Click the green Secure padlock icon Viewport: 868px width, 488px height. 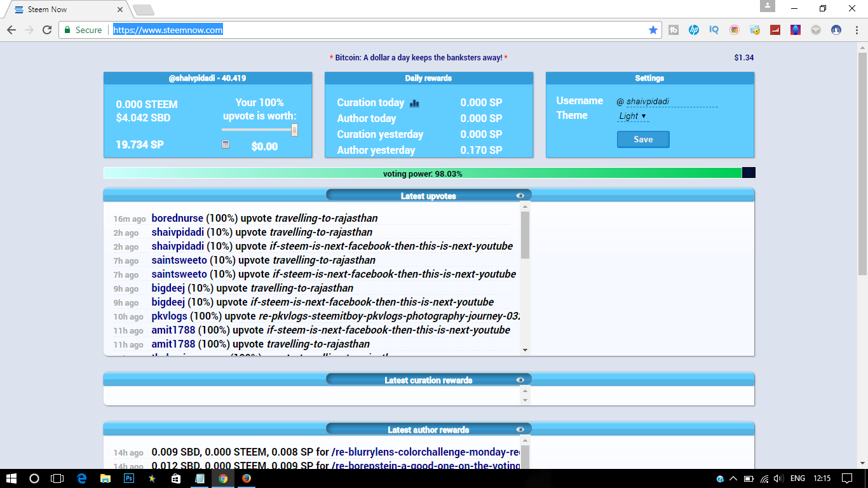[67, 30]
